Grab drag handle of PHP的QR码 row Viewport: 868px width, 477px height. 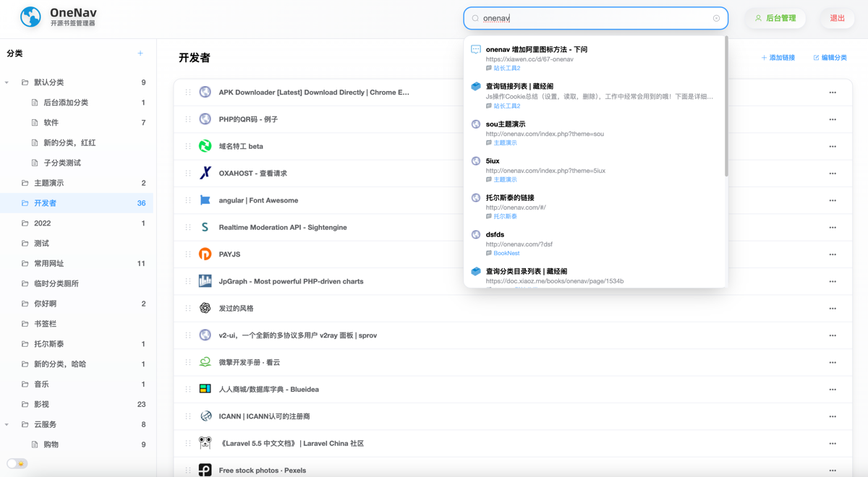click(188, 119)
